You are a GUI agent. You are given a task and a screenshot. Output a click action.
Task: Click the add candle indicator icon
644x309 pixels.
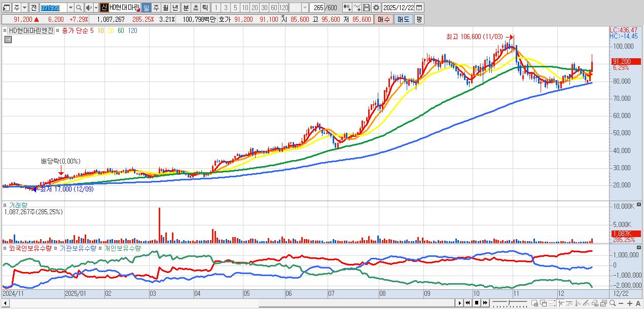[x=347, y=8]
